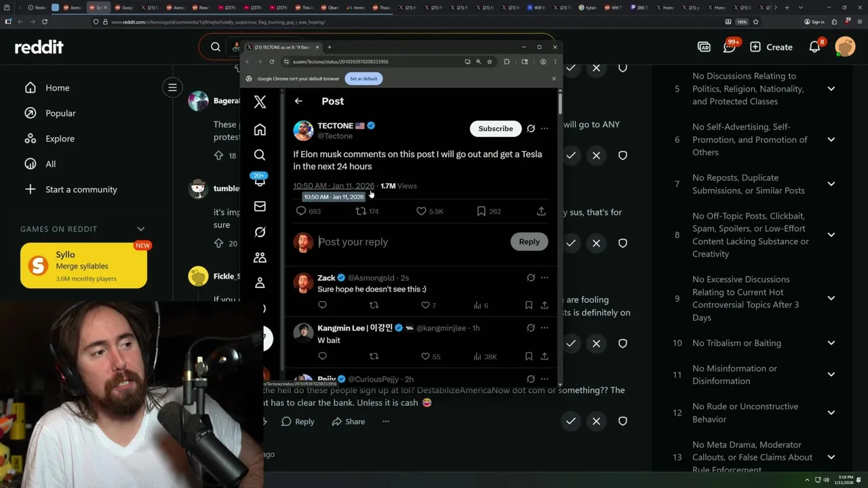Click Set as default browser button

(x=364, y=79)
